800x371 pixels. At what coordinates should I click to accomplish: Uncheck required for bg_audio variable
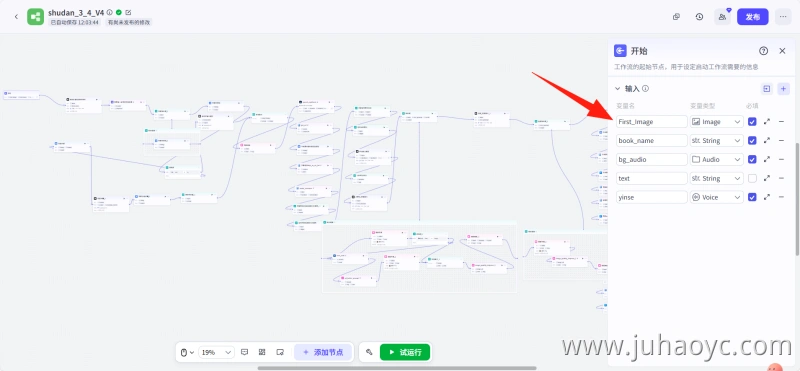(x=752, y=159)
